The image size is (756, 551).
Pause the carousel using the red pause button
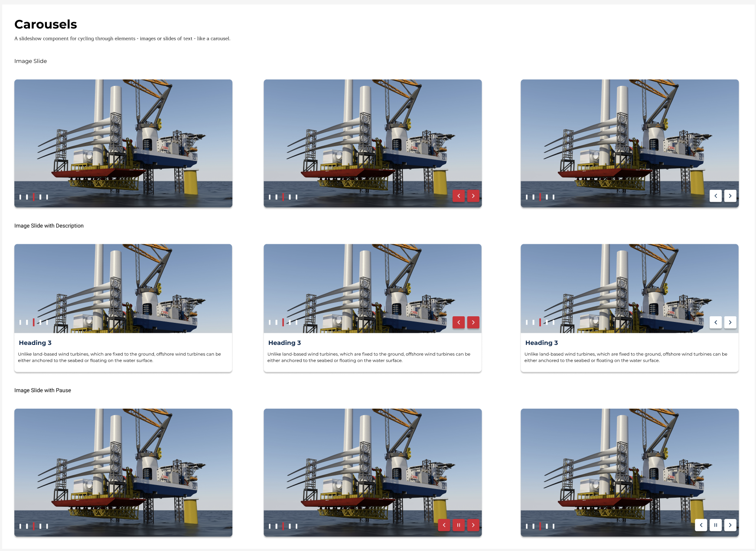[x=459, y=525]
